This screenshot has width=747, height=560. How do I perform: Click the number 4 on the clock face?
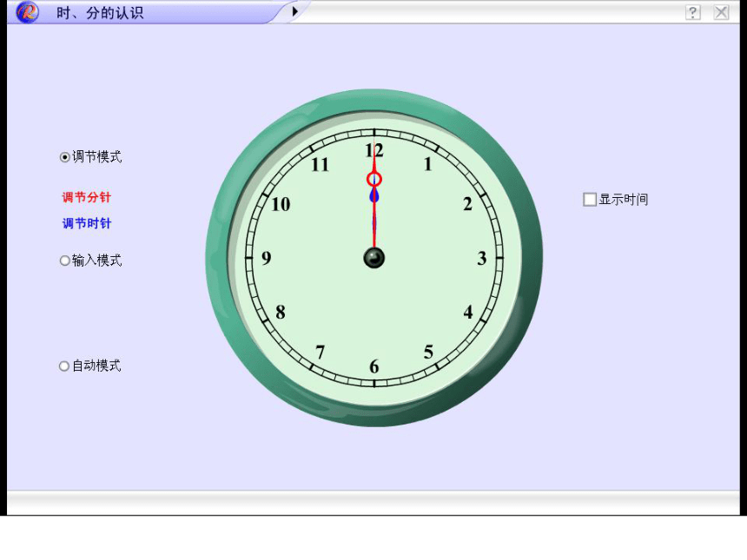tap(468, 313)
